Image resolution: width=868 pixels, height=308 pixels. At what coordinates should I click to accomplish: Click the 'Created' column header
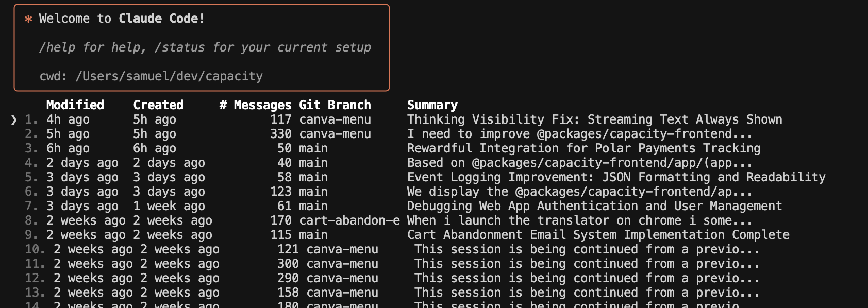[158, 105]
